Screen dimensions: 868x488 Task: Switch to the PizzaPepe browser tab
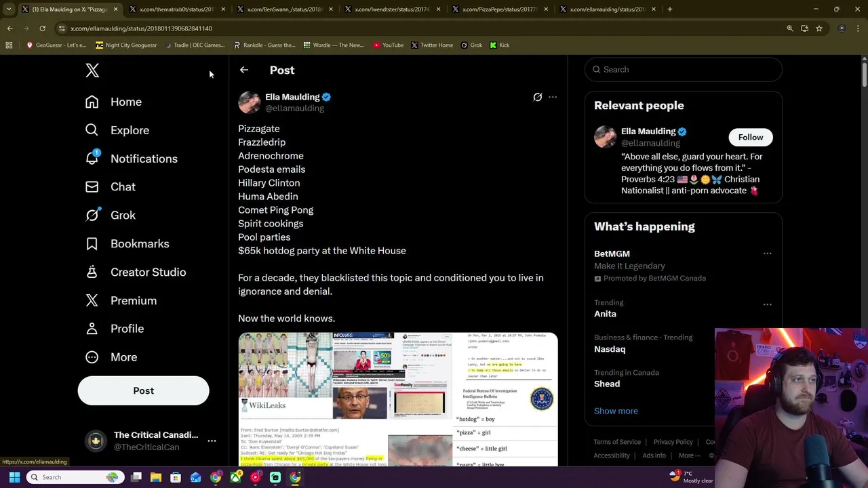tap(499, 9)
